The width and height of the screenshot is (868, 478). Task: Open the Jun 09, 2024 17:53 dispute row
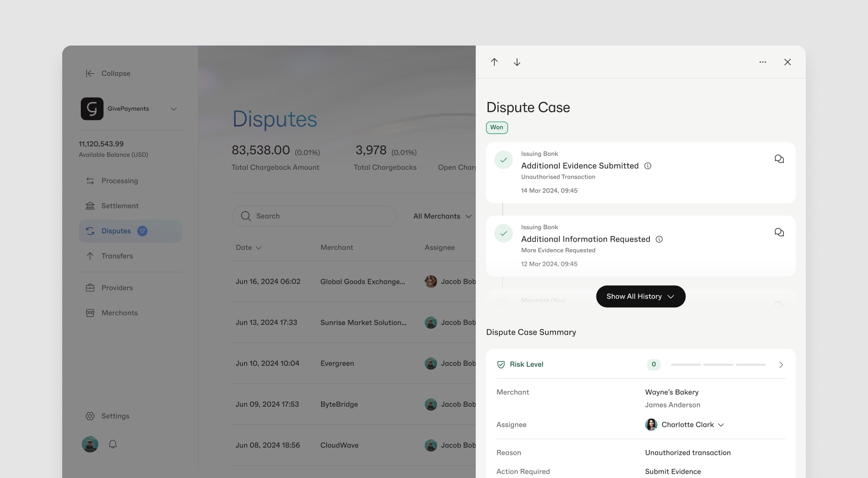pyautogui.click(x=354, y=405)
